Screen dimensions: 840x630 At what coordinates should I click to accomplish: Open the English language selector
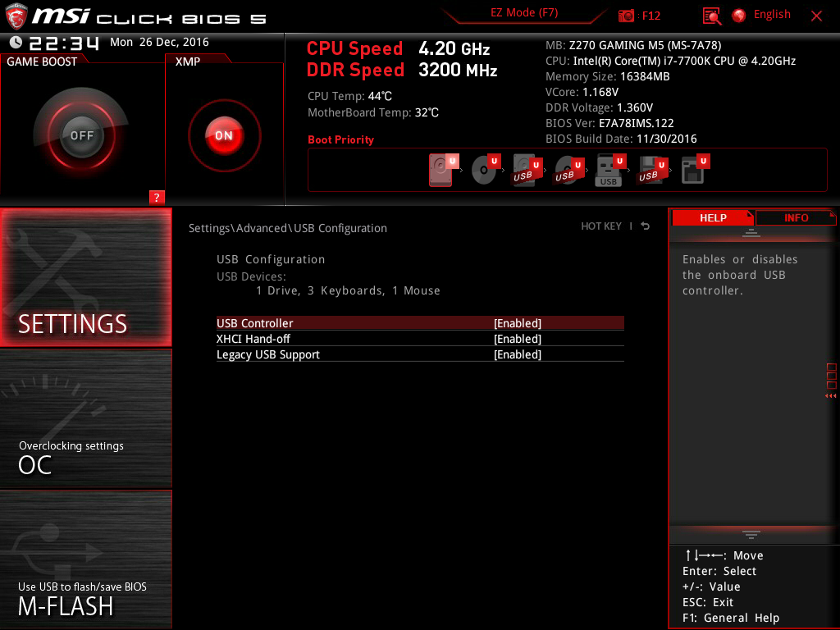[772, 15]
